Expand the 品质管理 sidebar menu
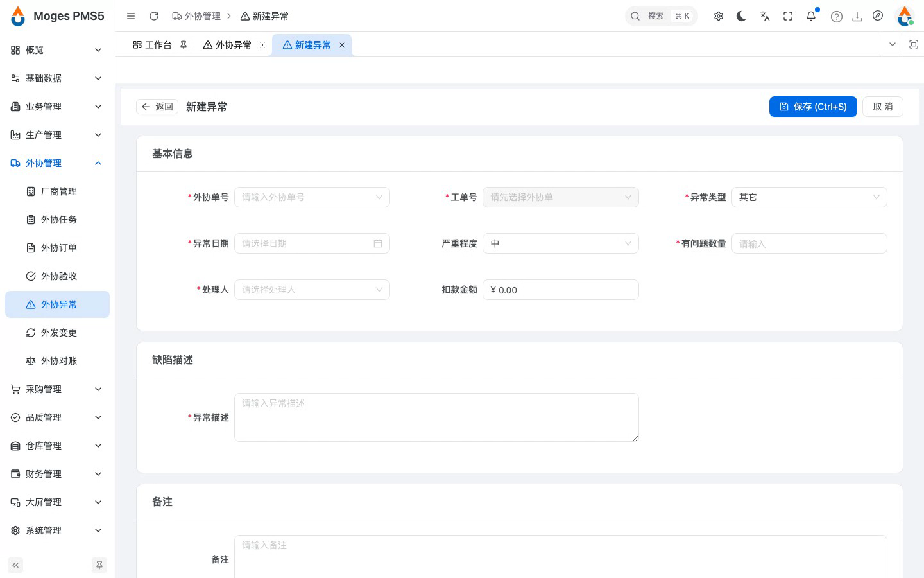The height and width of the screenshot is (578, 924). coord(57,417)
